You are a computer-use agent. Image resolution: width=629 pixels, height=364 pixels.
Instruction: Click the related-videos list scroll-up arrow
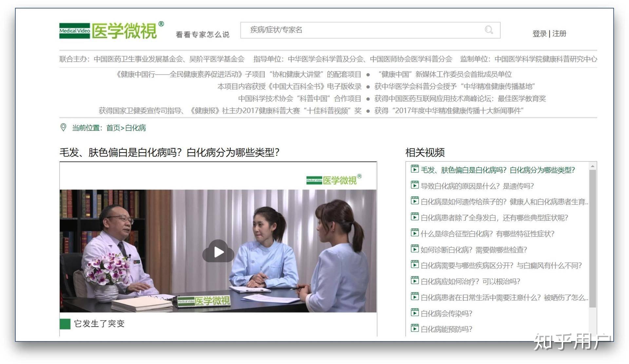point(592,166)
